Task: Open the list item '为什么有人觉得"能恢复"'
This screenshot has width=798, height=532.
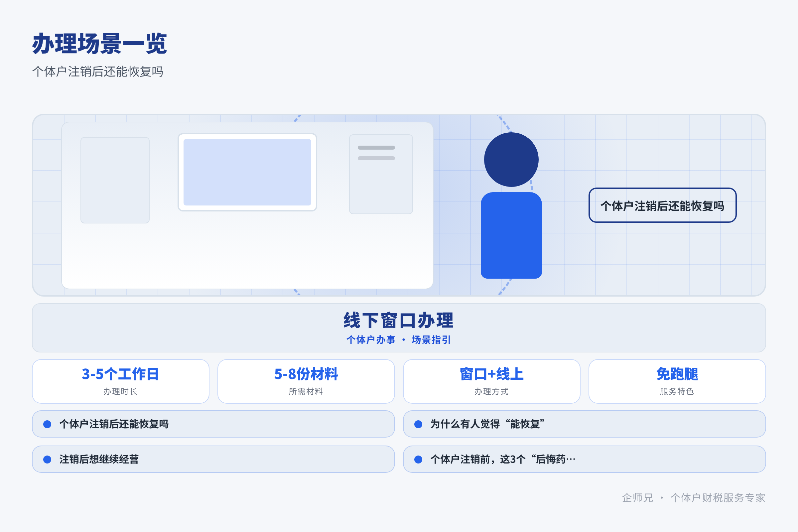Action: (585, 424)
